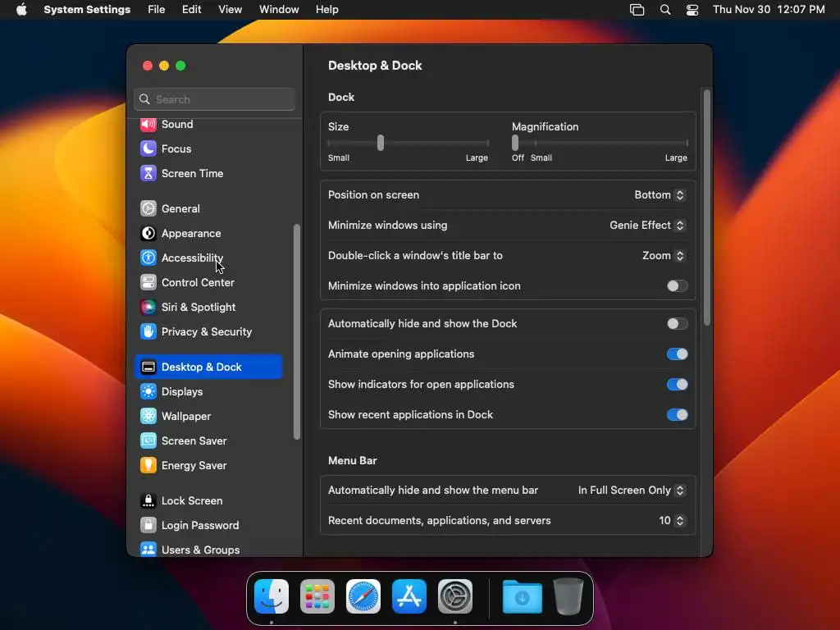Screen dimensions: 840x630
Task: Select the Focus moon icon
Action: (x=148, y=148)
